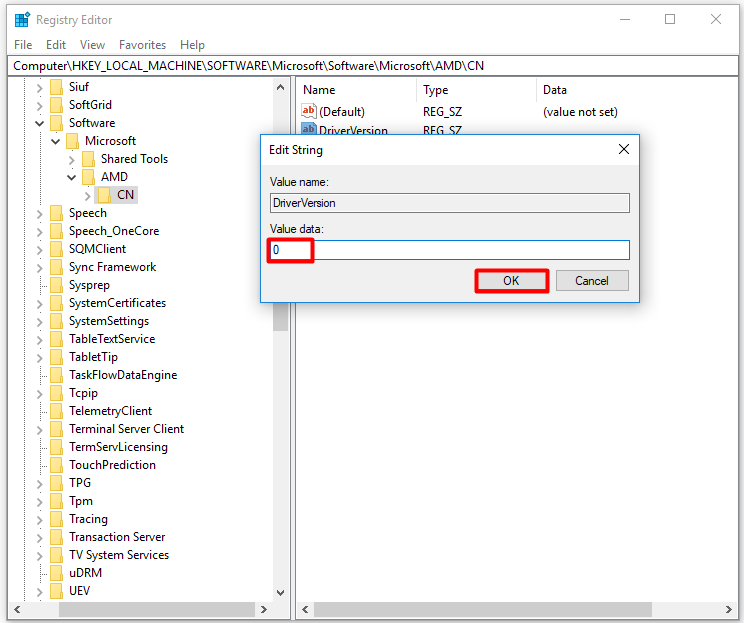Minimize the Registry Editor window
This screenshot has height=623, width=744.
625,19
